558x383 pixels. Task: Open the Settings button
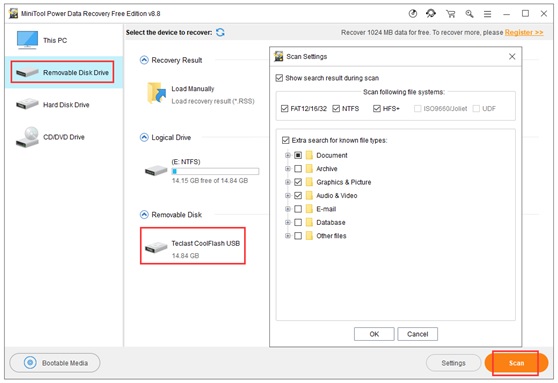(x=453, y=363)
